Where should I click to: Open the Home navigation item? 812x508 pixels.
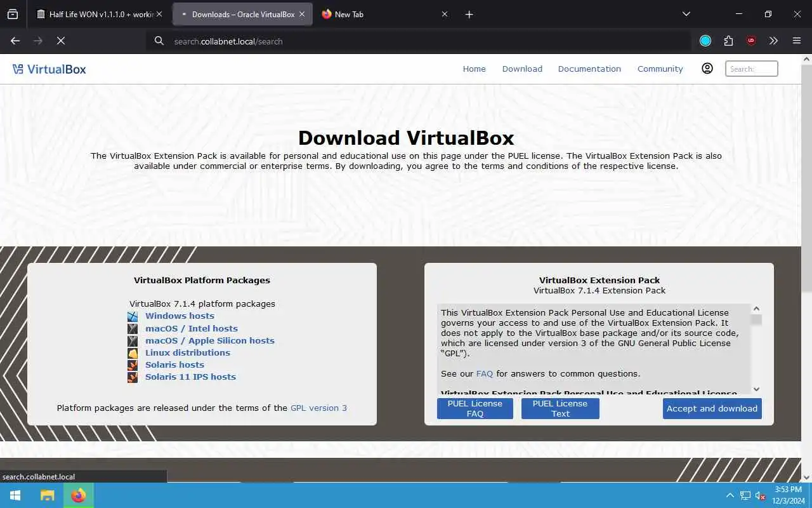click(474, 69)
